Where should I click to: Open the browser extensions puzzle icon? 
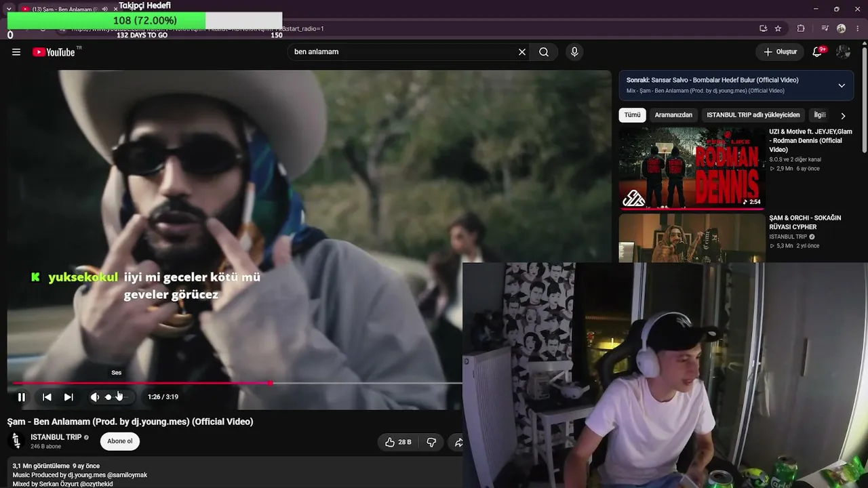(801, 28)
